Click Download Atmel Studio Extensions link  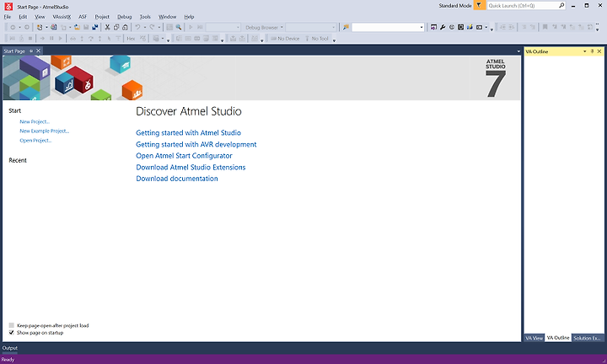coord(191,167)
